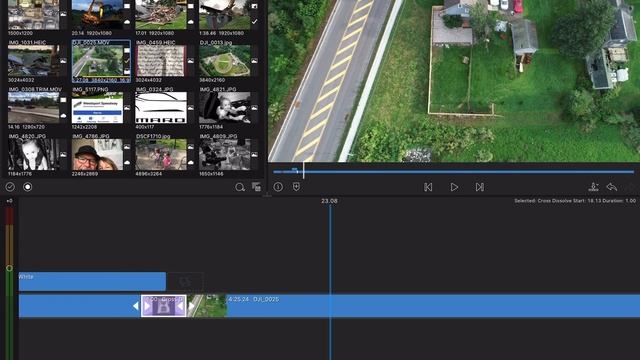Click the faded transition placeholder after the White clip

coord(185,281)
